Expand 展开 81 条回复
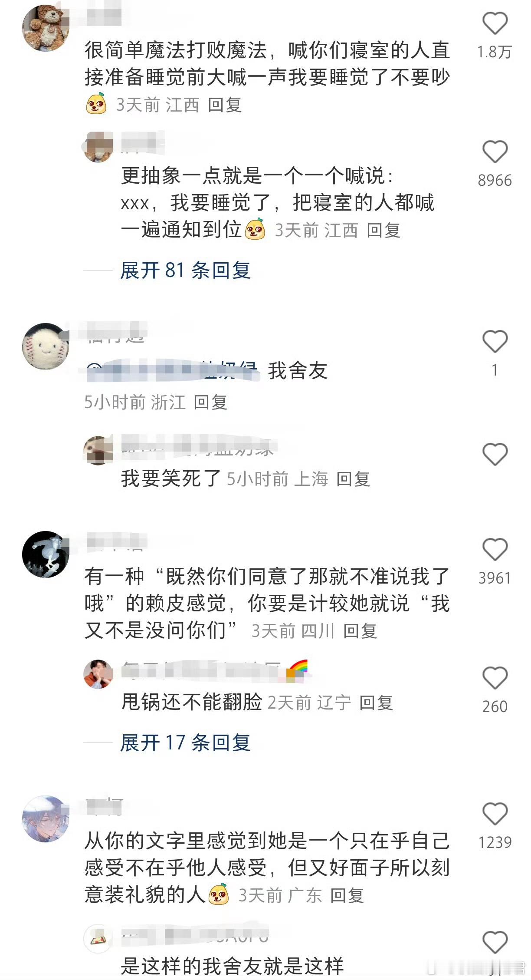This screenshot has width=531, height=980. (185, 271)
